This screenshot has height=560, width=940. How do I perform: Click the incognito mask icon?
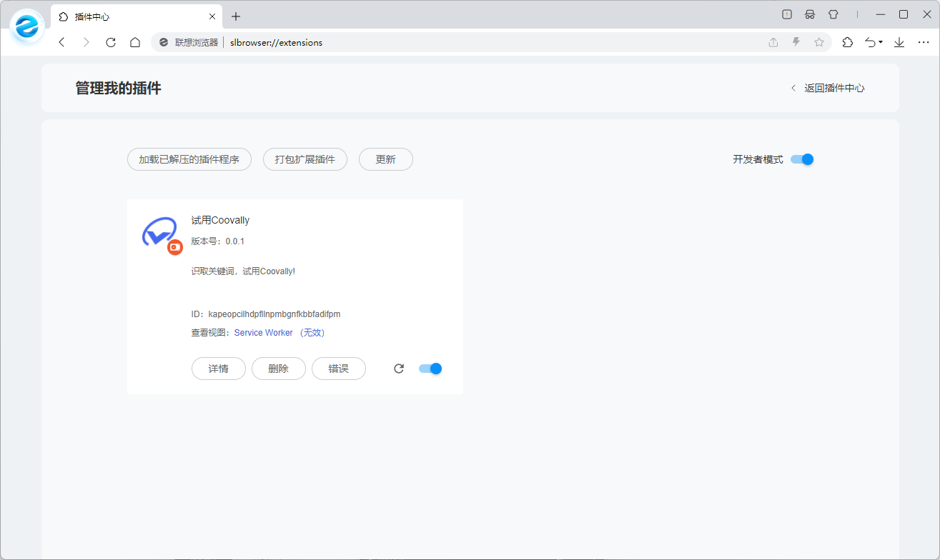810,14
